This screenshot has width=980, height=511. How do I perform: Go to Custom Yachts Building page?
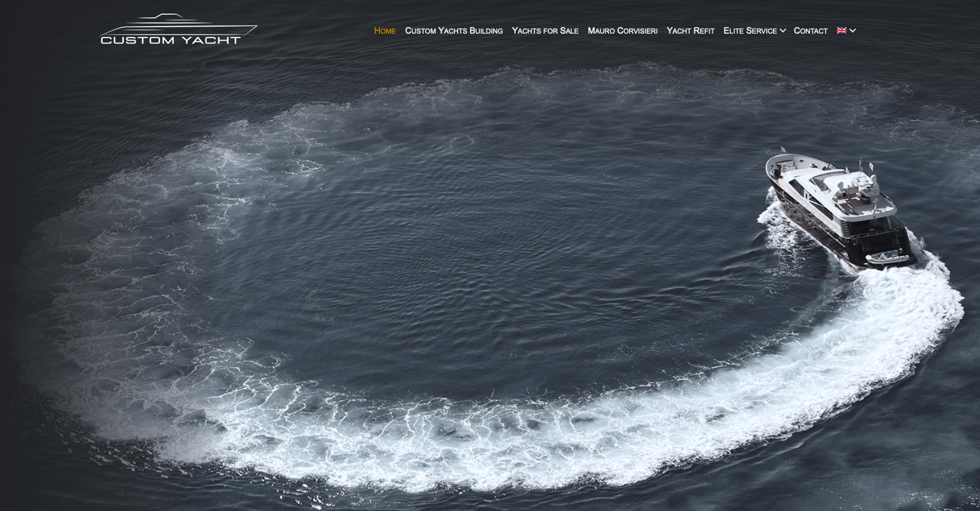click(454, 30)
